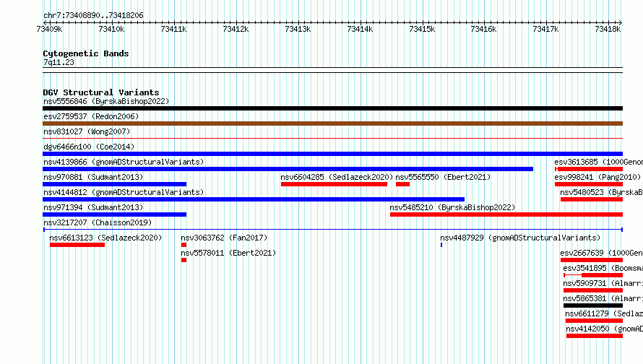Select the black nsv5556846 variant bar
Screen dimensions: 643x364
[332, 108]
